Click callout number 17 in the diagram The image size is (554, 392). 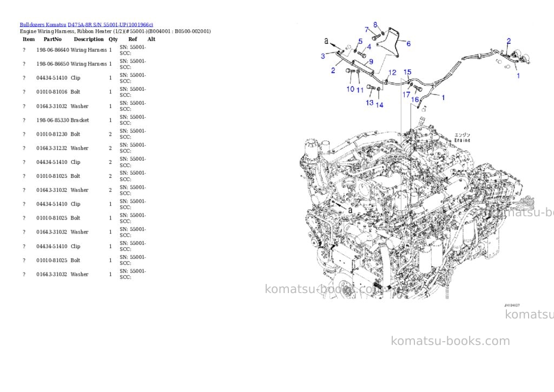coord(406,95)
